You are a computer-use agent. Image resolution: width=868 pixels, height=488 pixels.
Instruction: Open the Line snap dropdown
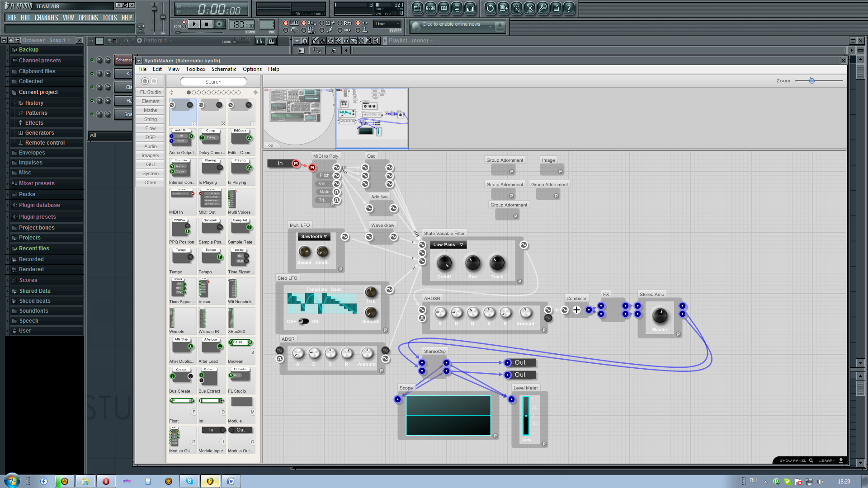click(387, 24)
